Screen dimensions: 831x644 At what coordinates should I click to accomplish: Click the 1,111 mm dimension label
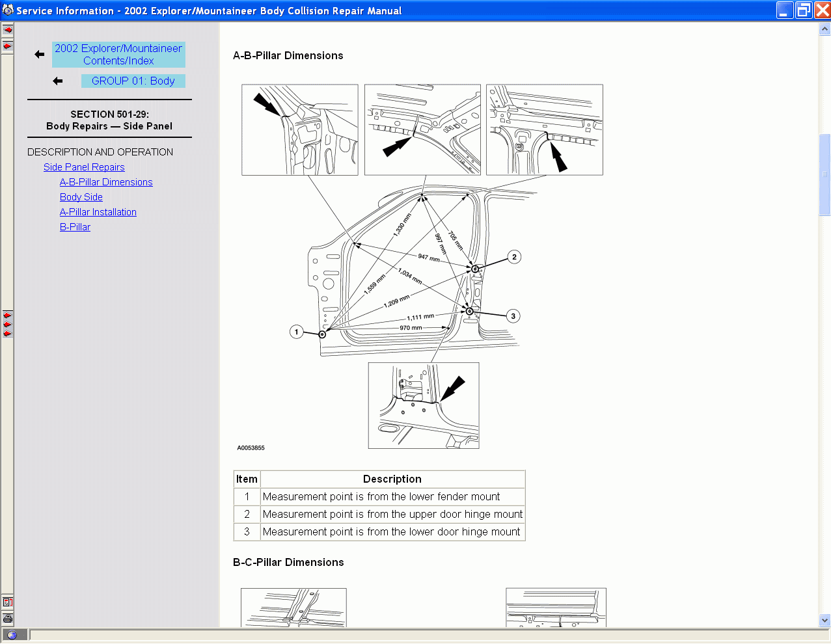[x=420, y=317]
